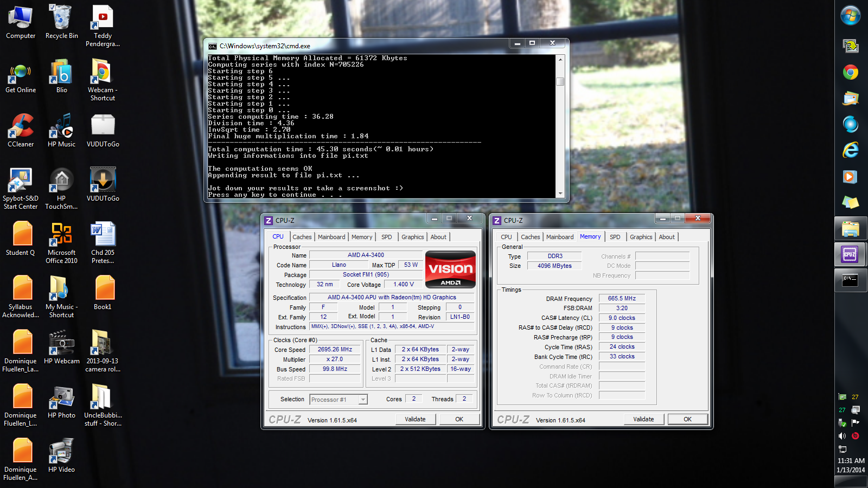Open the volume control in the tray

pyautogui.click(x=842, y=436)
